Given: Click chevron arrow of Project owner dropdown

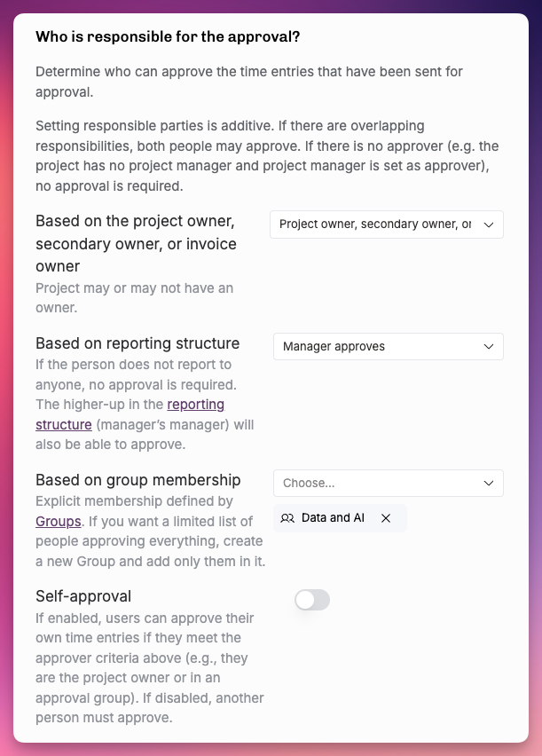Looking at the screenshot, I should pyautogui.click(x=489, y=224).
